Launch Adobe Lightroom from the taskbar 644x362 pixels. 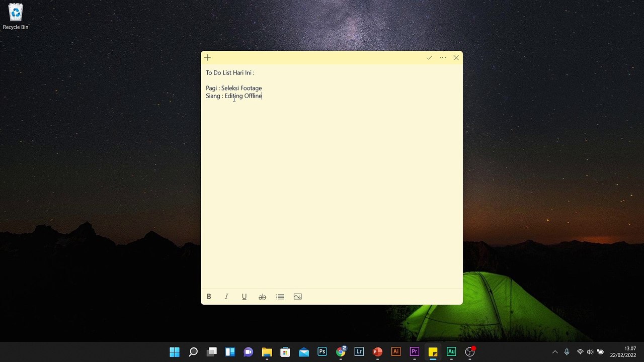pos(359,352)
